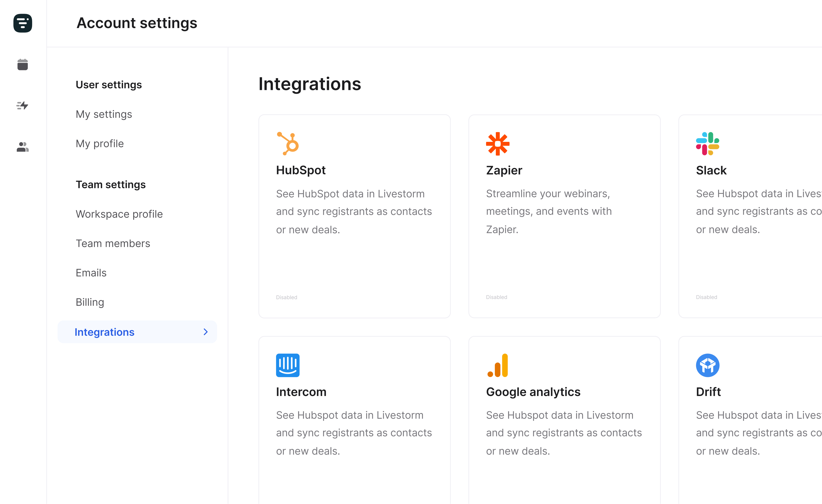Click the Slack logo icon
The width and height of the screenshot is (822, 504).
(708, 144)
